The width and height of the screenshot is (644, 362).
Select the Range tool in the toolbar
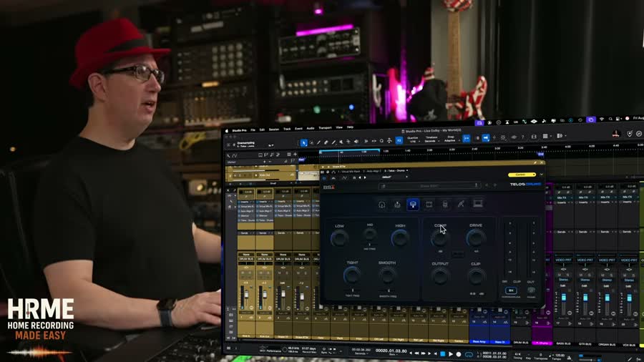(x=311, y=142)
